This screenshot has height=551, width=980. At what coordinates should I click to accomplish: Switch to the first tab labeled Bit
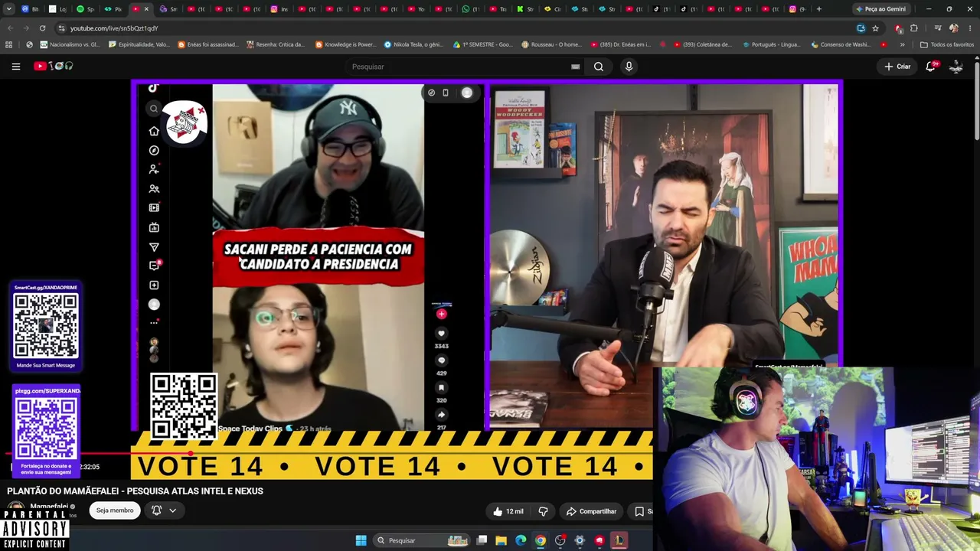coord(29,9)
